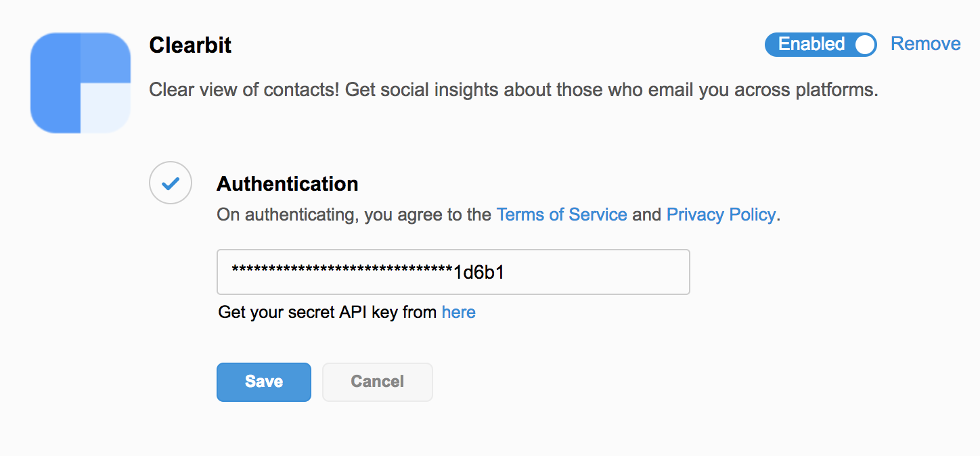Image resolution: width=980 pixels, height=456 pixels.
Task: Click the 'On authenticating, you agree' text
Action: pyautogui.click(x=353, y=215)
